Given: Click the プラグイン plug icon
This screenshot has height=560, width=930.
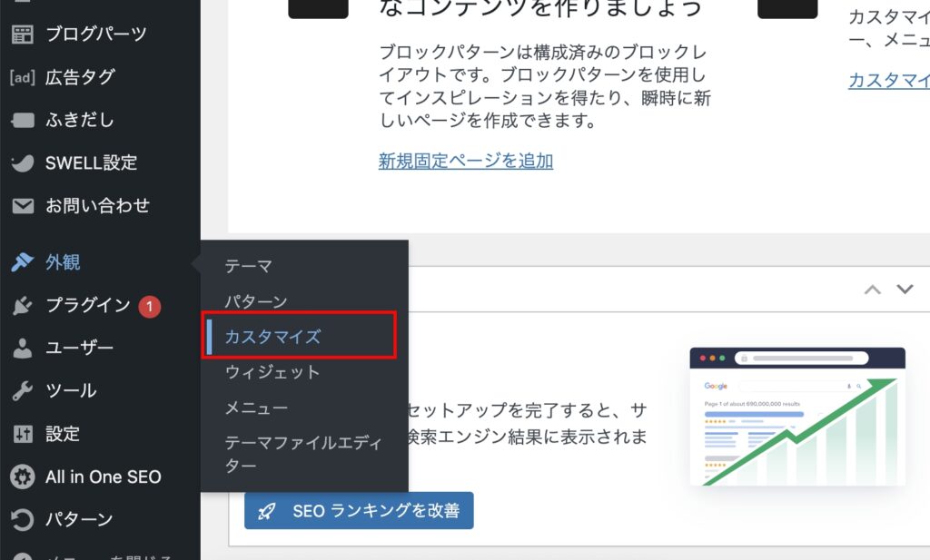Looking at the screenshot, I should [x=22, y=306].
